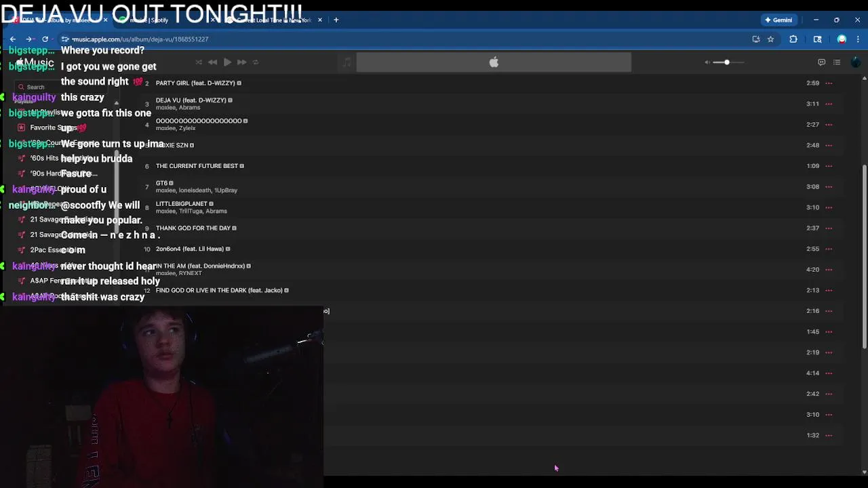Toggle the repeat icon in player
Image resolution: width=868 pixels, height=488 pixels.
pos(256,62)
